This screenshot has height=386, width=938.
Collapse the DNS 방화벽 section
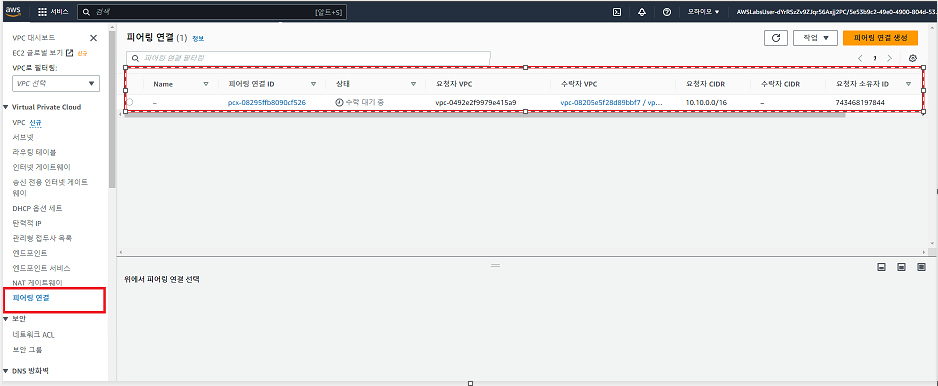click(x=5, y=371)
